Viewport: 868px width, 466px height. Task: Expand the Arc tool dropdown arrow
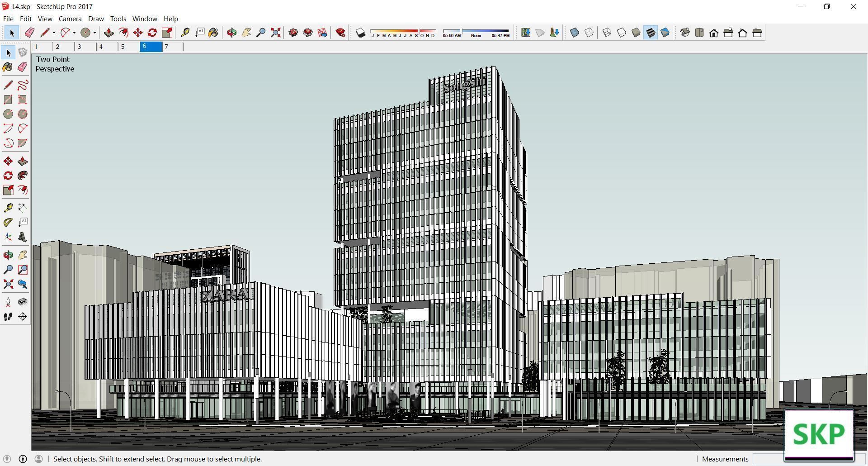[x=74, y=33]
